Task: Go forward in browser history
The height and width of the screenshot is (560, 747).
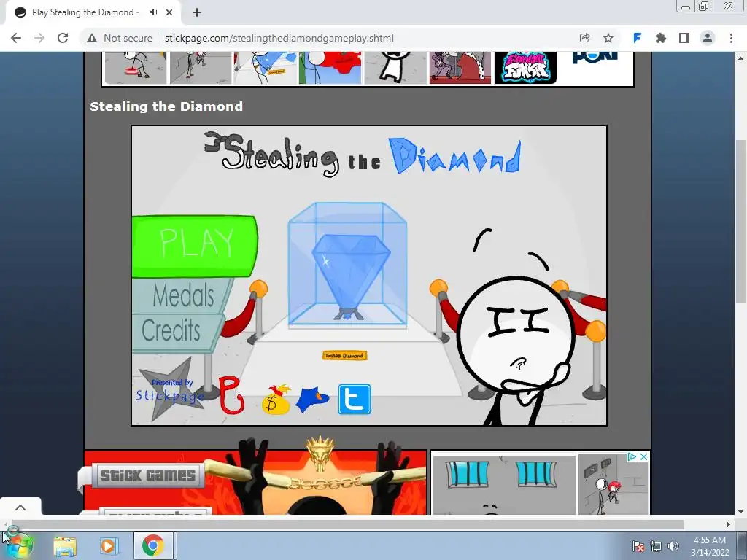Action: (x=39, y=38)
